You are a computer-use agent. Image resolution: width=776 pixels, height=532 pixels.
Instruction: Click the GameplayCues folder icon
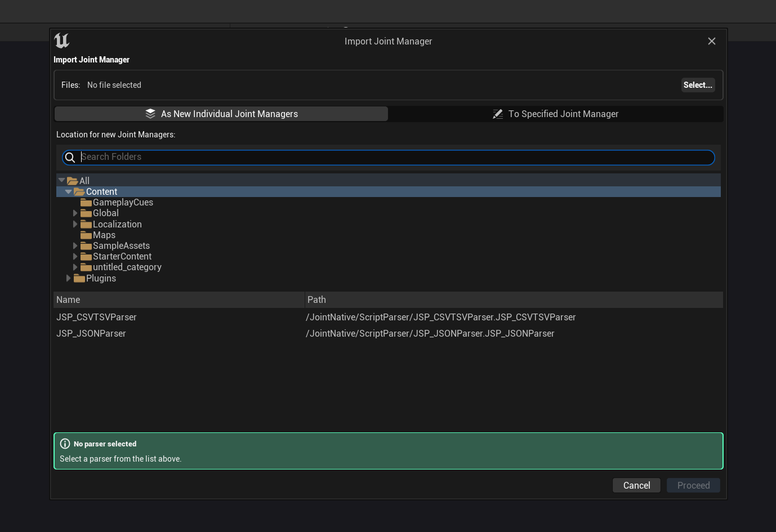pyautogui.click(x=86, y=203)
